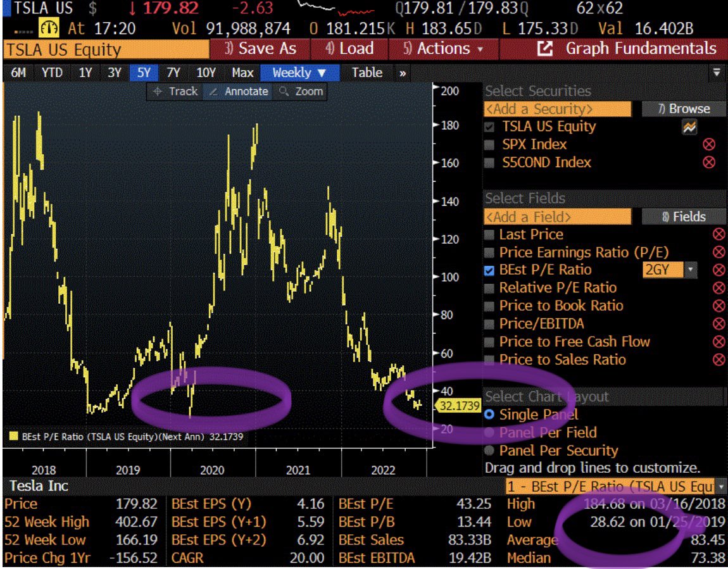Viewport: 728px width, 569px height.
Task: Uncheck the BEst P/E Ratio field
Action: coord(489,270)
